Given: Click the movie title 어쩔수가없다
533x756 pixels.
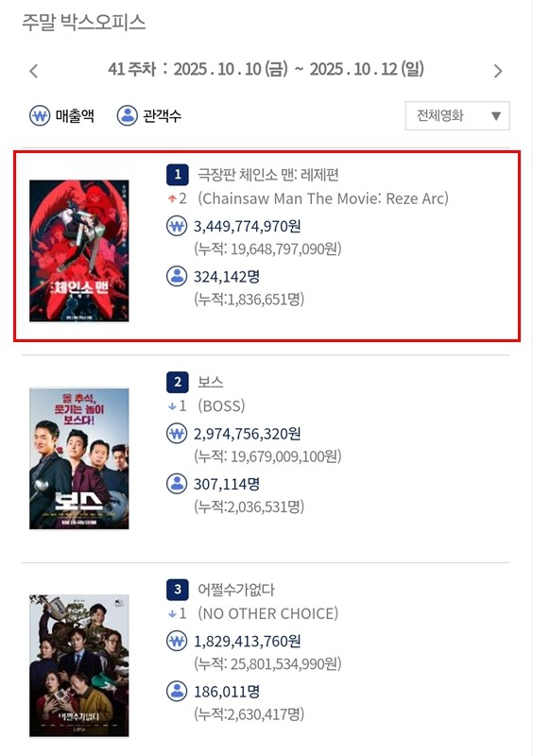Looking at the screenshot, I should (x=236, y=589).
